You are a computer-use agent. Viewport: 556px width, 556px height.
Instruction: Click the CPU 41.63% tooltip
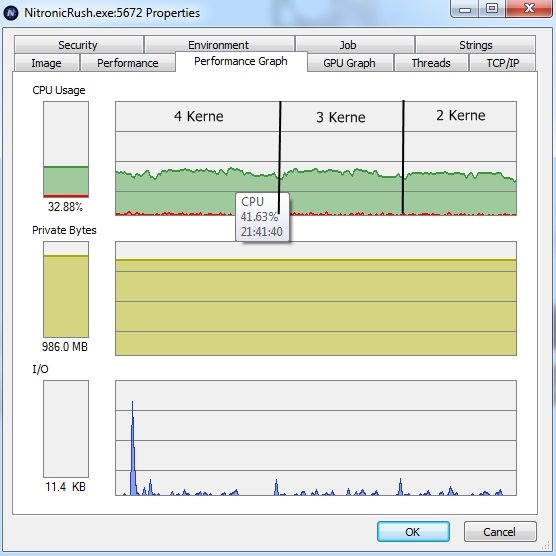[x=262, y=217]
